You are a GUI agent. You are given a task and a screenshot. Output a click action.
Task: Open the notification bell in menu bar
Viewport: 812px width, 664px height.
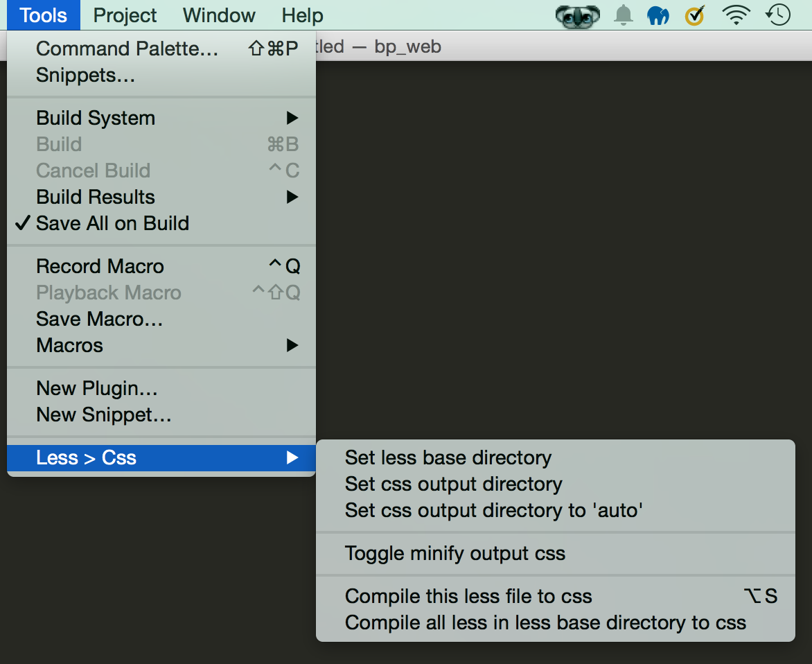pos(624,15)
